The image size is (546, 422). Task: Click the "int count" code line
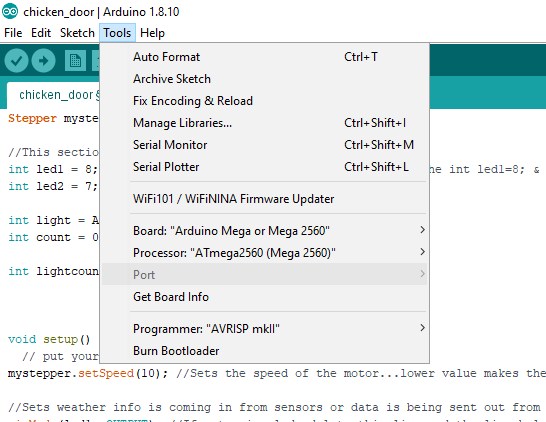click(53, 237)
